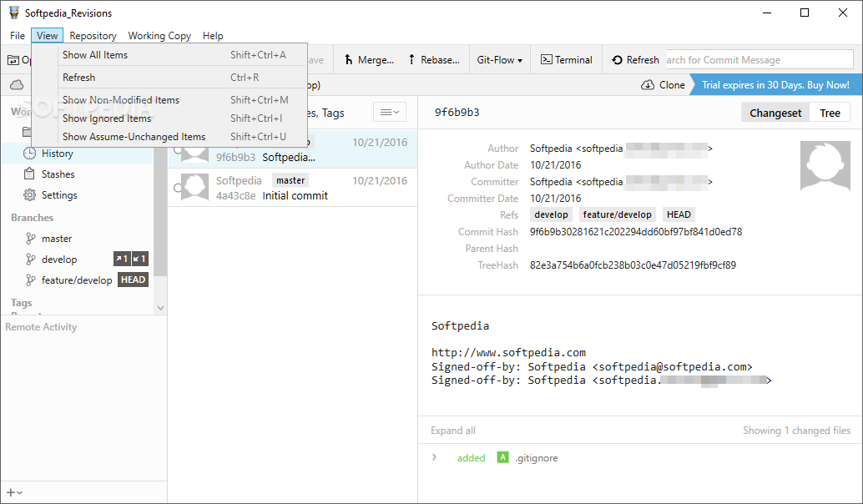Screen dimensions: 863x504
Task: Click the .gitignore file name
Action: click(x=537, y=458)
